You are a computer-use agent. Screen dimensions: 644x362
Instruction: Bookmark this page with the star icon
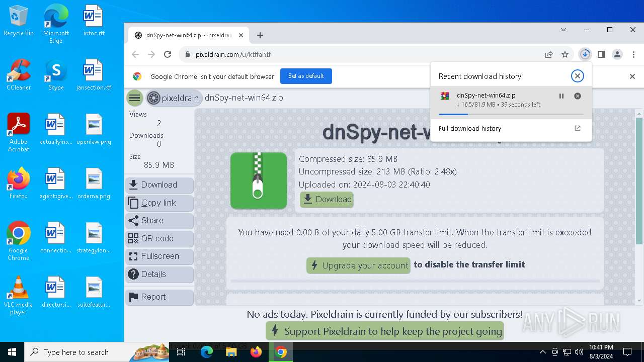point(565,54)
